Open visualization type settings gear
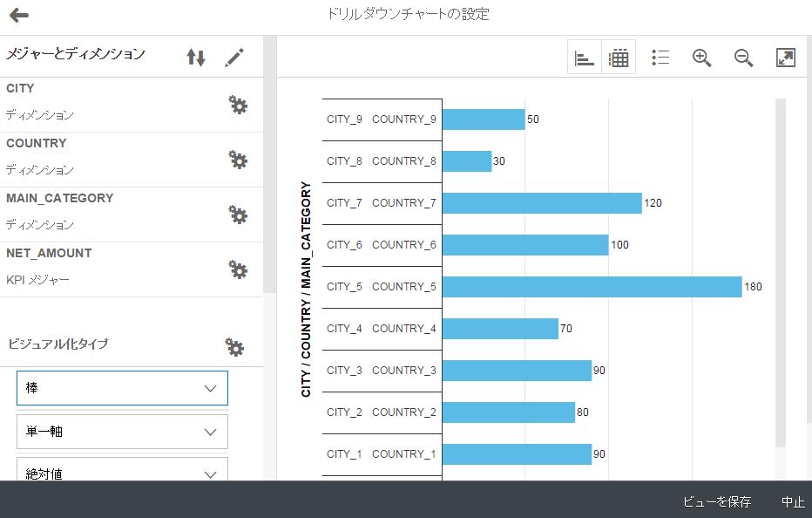The width and height of the screenshot is (812, 518). (x=234, y=347)
